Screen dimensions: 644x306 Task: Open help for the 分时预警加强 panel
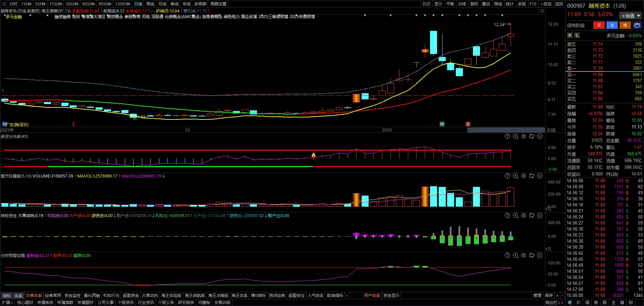[x=507, y=255]
